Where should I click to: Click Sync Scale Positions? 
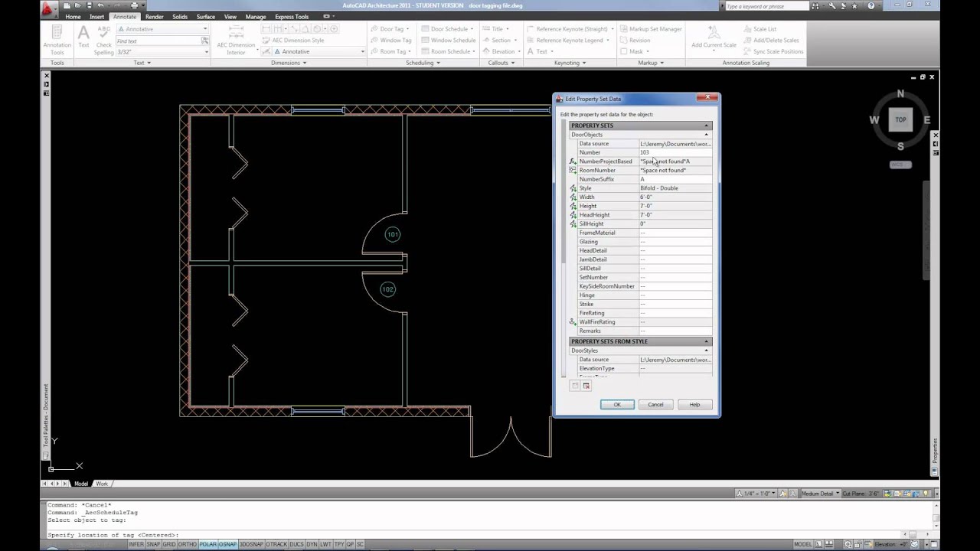click(773, 51)
